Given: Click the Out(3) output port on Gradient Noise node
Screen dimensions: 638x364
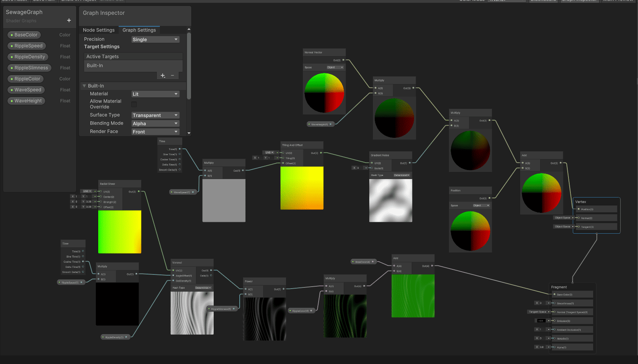Looking at the screenshot, I should (410, 163).
